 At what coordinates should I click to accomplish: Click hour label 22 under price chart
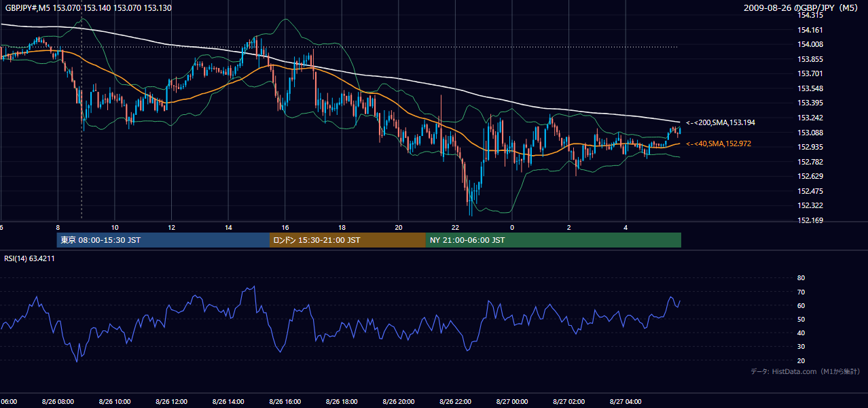(x=456, y=228)
